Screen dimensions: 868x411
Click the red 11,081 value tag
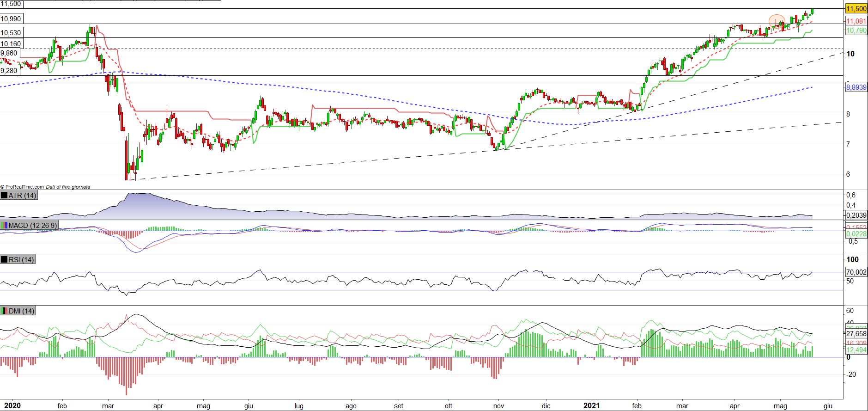tap(856, 21)
